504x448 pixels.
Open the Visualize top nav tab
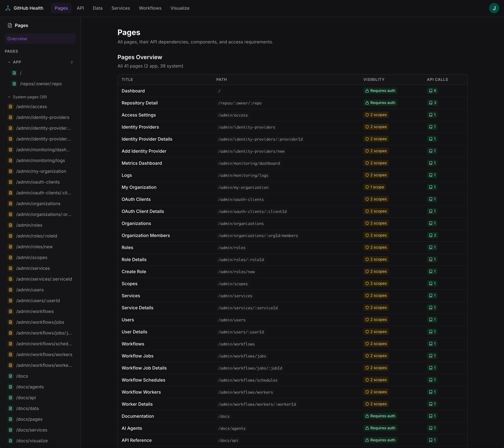[x=180, y=8]
